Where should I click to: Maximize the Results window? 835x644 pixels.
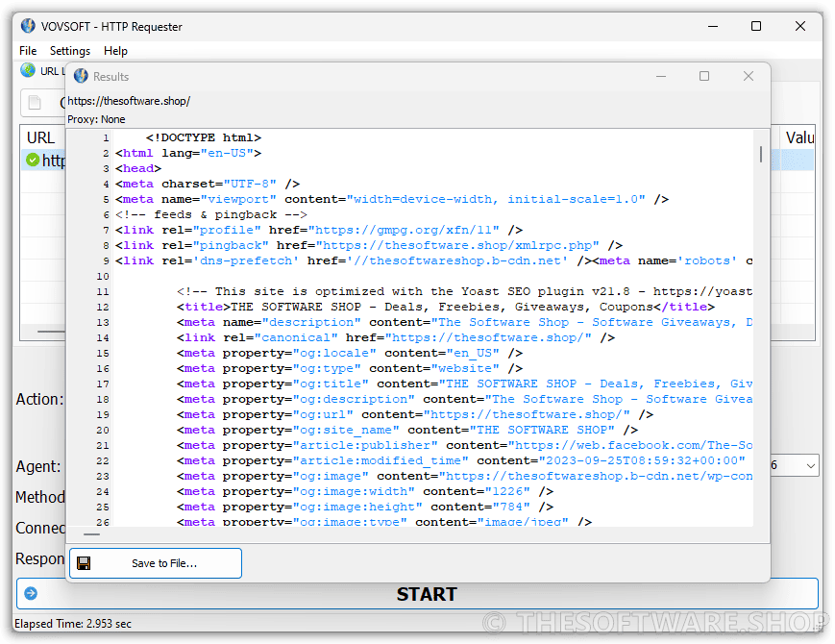point(704,76)
